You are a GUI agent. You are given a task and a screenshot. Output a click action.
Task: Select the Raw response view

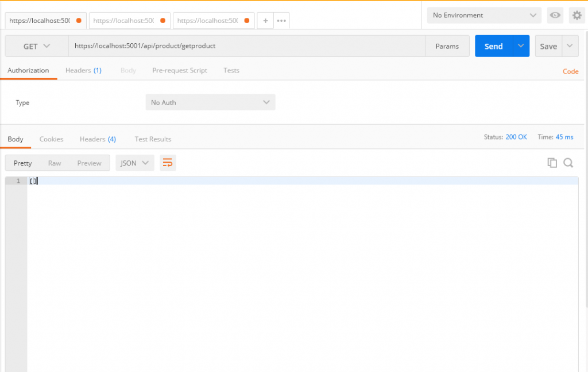coord(55,163)
